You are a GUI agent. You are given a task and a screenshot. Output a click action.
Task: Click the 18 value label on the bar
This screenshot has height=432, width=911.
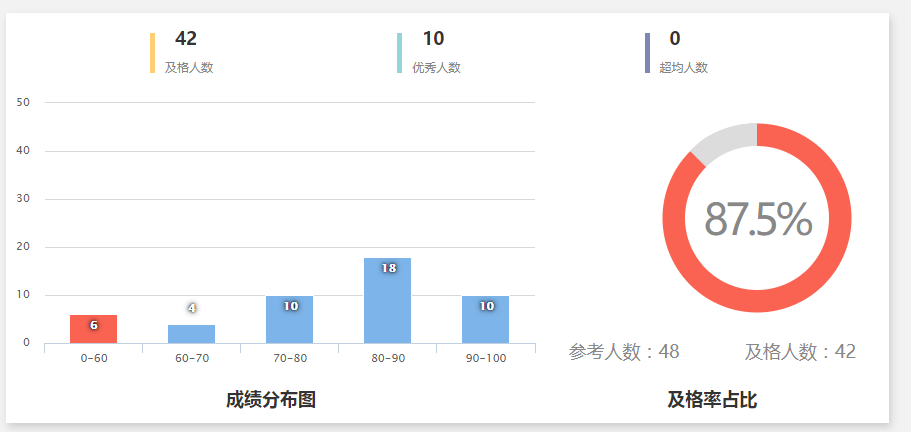tap(389, 268)
